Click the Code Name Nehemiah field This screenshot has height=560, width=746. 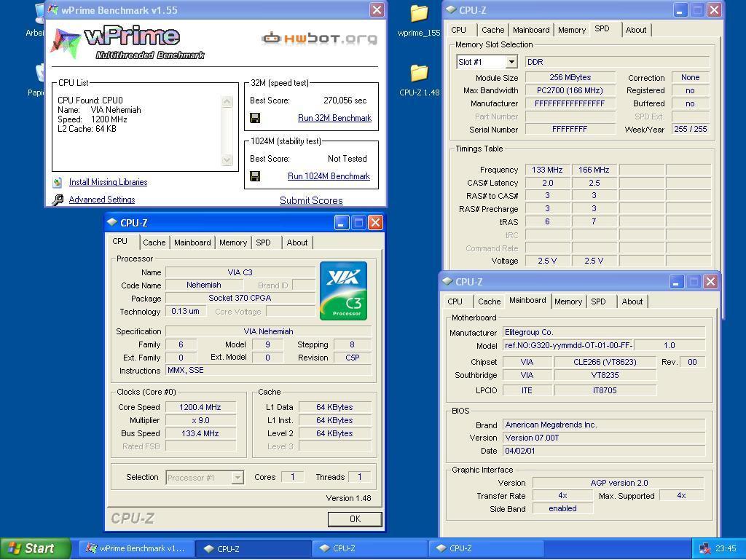point(204,285)
